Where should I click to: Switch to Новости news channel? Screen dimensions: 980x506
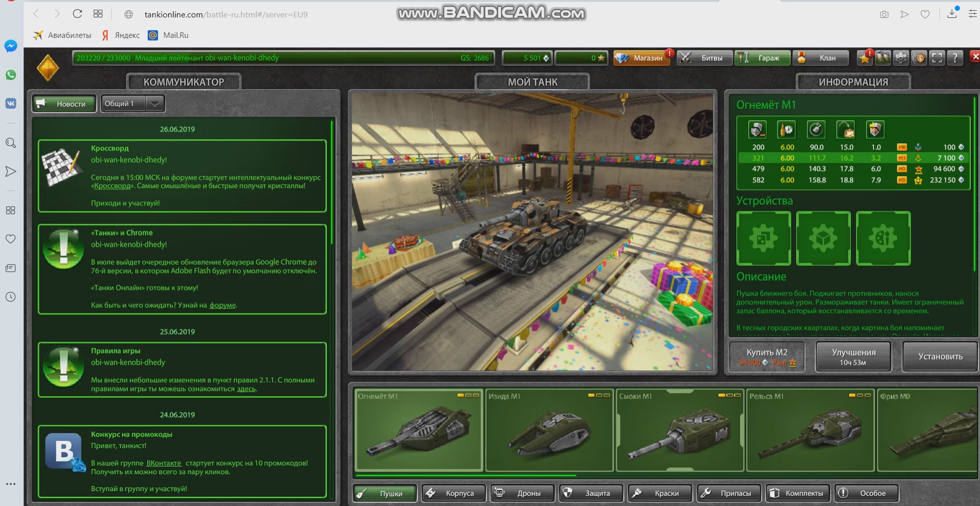pyautogui.click(x=64, y=103)
